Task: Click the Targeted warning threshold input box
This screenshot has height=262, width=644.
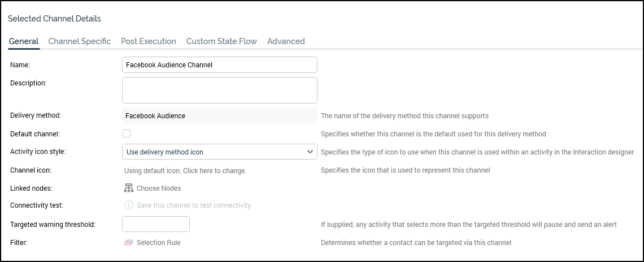Action: click(156, 224)
